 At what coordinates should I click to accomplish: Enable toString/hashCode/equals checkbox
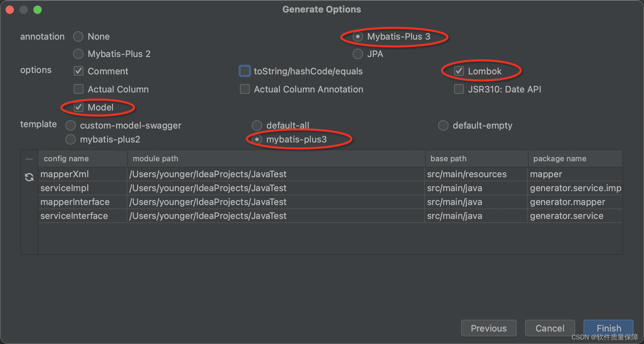[x=245, y=71]
